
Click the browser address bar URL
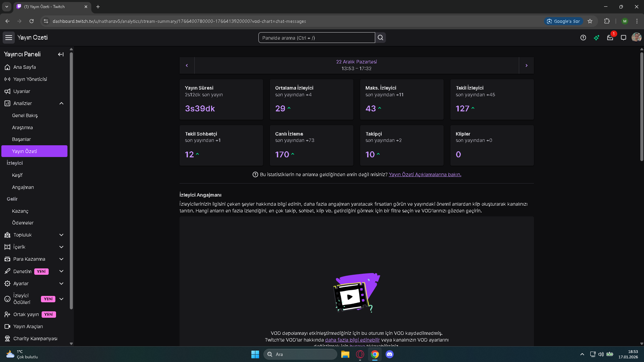(179, 21)
